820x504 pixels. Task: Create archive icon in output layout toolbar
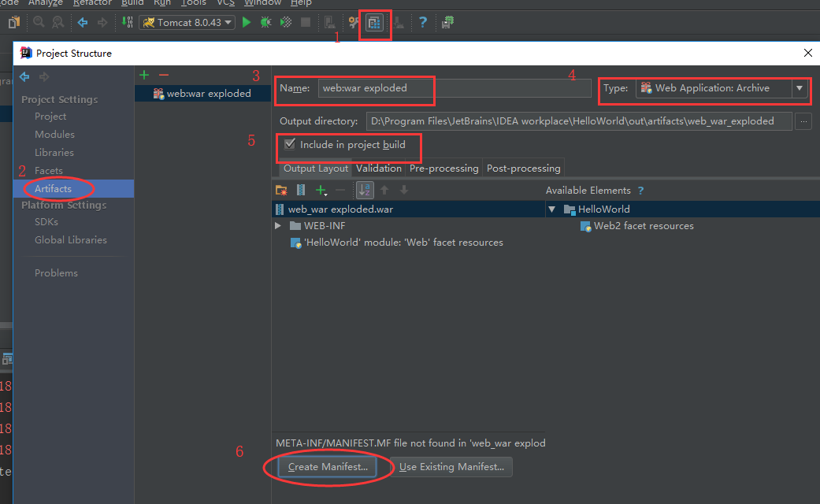(301, 191)
